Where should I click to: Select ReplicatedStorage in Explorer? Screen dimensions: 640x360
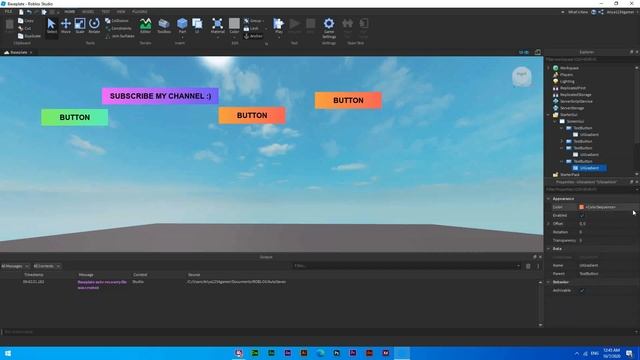coord(576,95)
